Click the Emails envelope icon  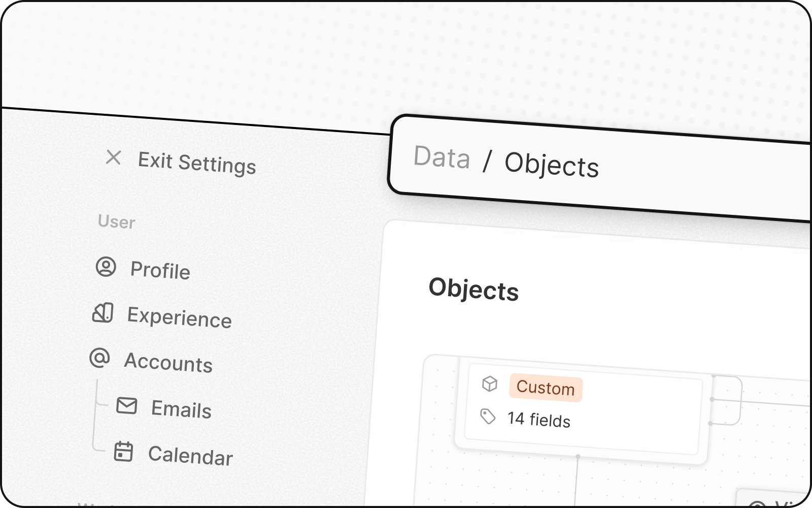127,405
